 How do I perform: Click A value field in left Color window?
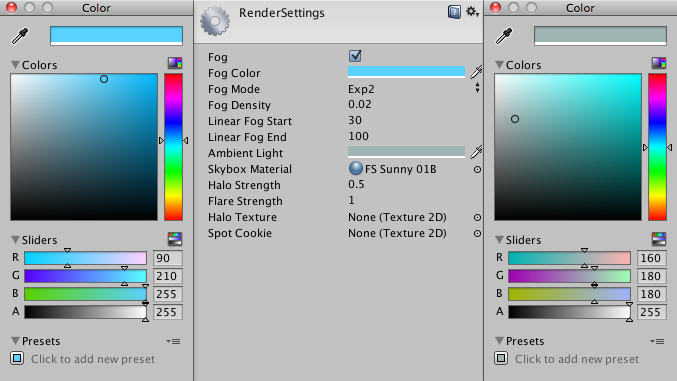point(168,312)
